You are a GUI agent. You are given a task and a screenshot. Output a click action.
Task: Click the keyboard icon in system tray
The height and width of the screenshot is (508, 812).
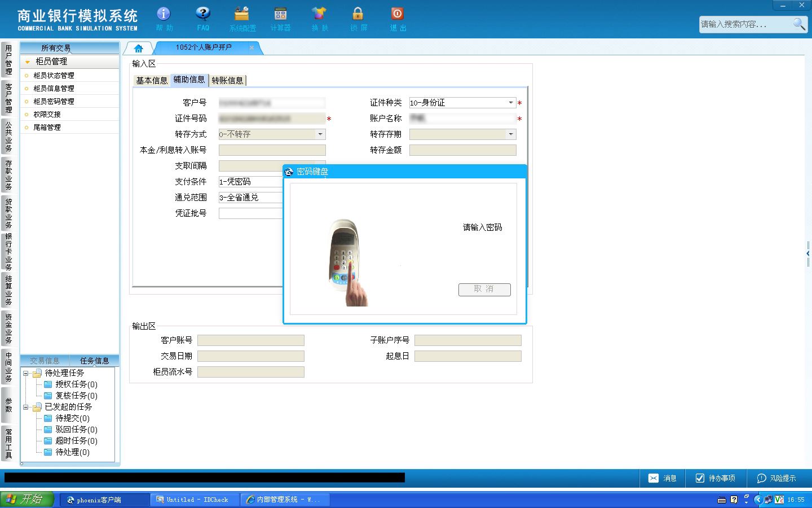(x=722, y=500)
